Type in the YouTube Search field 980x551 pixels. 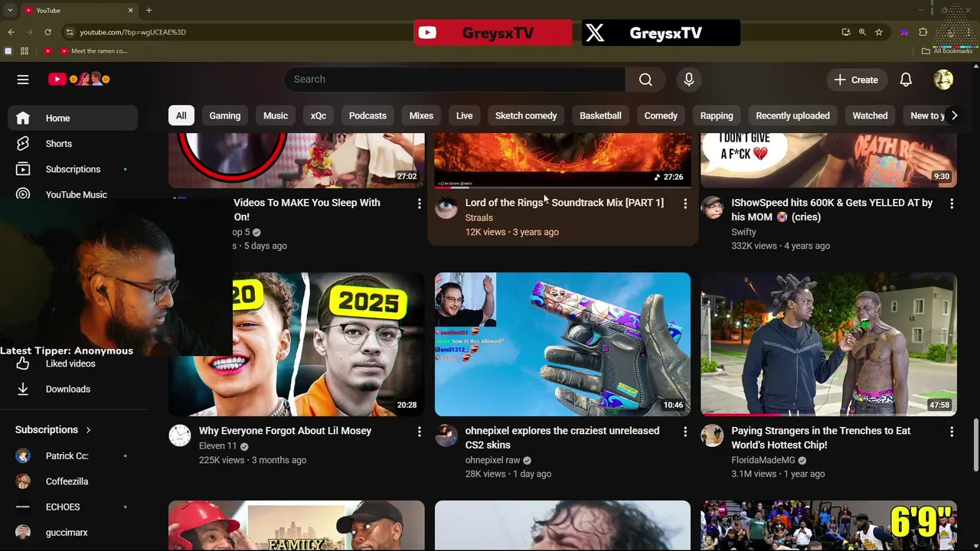point(455,80)
